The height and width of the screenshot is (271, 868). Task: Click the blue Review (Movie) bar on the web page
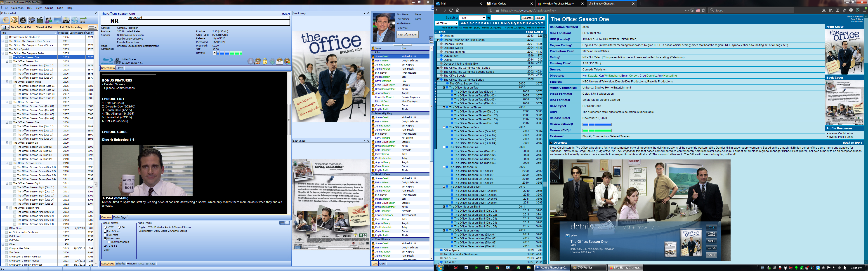[597, 124]
